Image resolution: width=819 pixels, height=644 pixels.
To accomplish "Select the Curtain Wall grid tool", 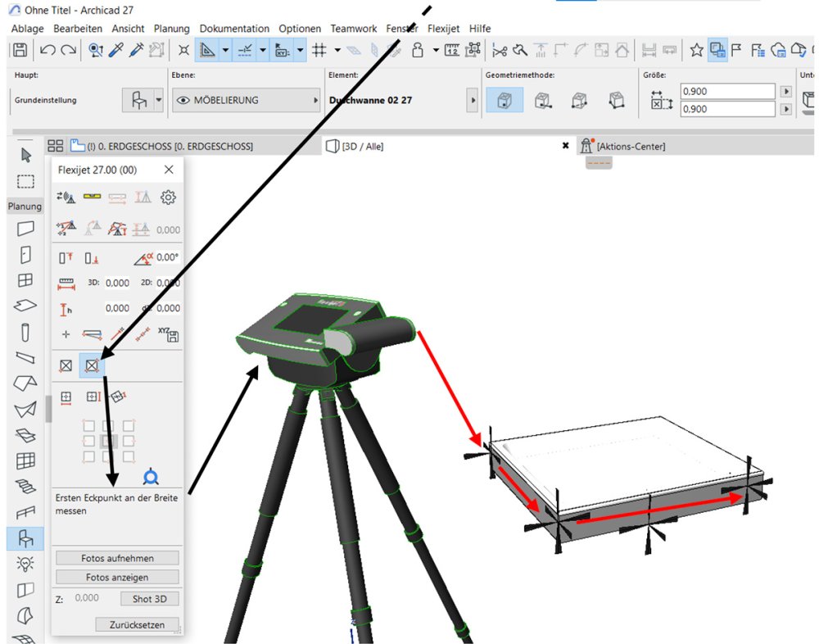I will (25, 460).
